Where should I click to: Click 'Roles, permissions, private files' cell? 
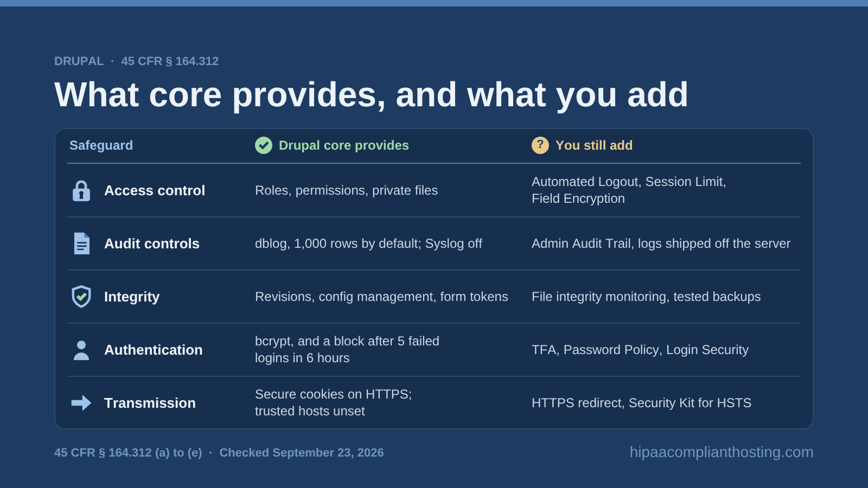(x=346, y=190)
